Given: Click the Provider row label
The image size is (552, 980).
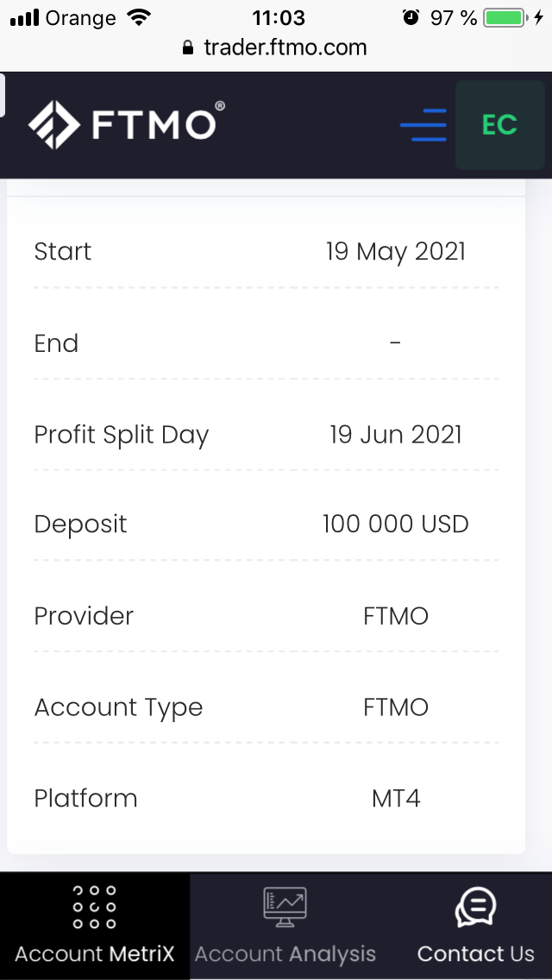Looking at the screenshot, I should point(84,616).
